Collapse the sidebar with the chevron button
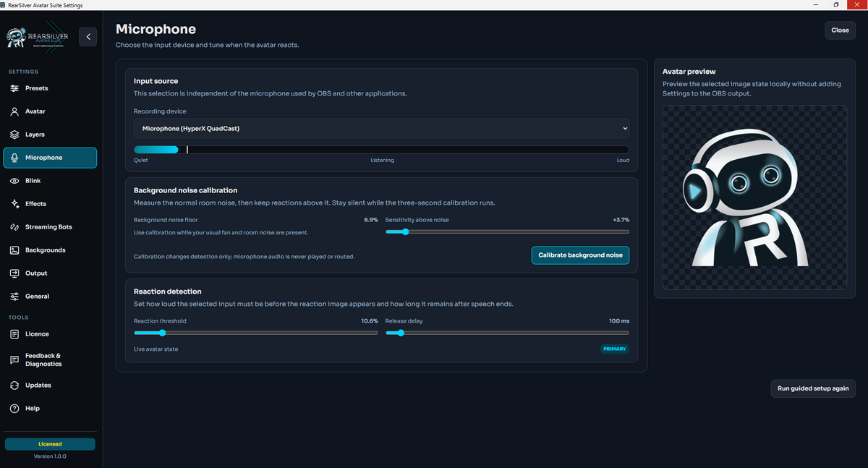 pos(88,36)
